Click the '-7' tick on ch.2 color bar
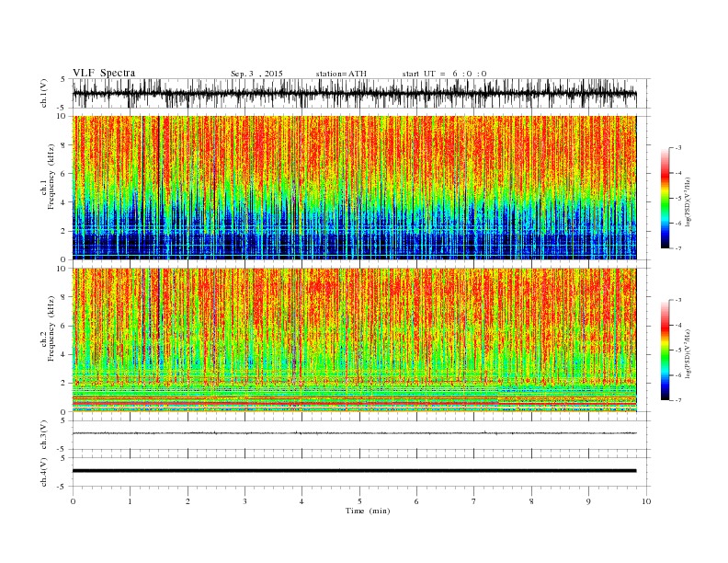The image size is (728, 563). tap(678, 400)
